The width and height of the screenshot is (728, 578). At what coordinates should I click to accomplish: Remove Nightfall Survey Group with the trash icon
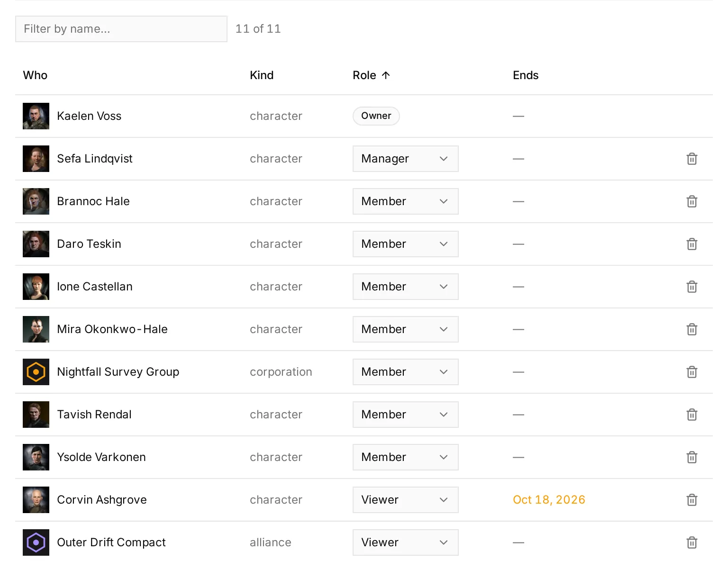point(692,372)
